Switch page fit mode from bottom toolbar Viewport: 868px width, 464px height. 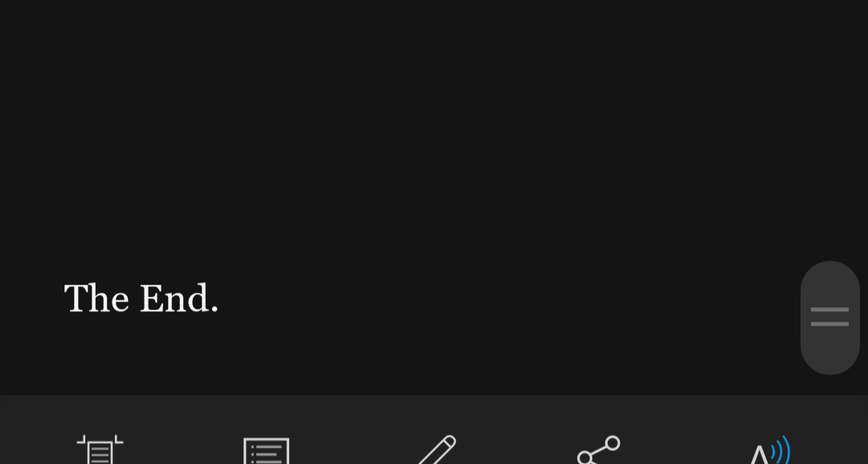pyautogui.click(x=100, y=450)
